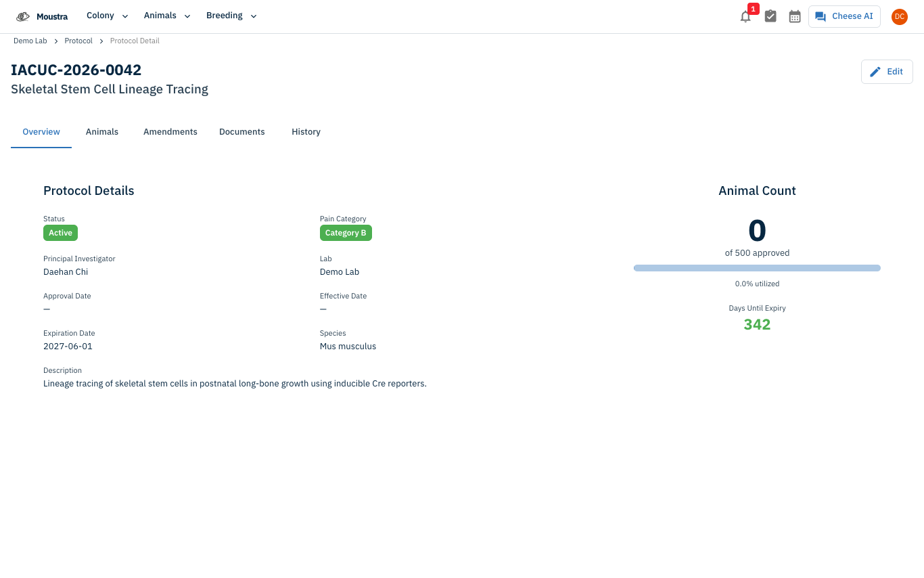The height and width of the screenshot is (578, 924).
Task: Click the red notification count badge
Action: 754,9
